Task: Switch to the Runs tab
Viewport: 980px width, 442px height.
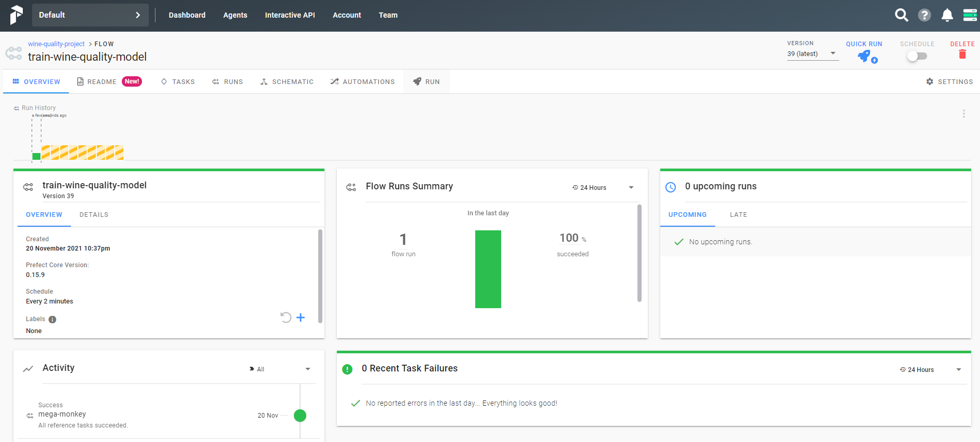Action: pyautogui.click(x=228, y=82)
